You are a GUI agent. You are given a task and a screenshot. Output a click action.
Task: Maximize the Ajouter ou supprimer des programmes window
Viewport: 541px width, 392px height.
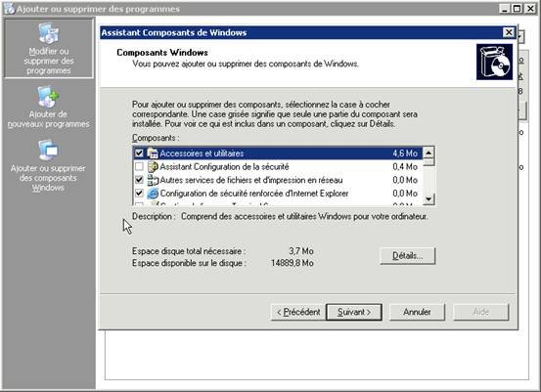click(517, 9)
